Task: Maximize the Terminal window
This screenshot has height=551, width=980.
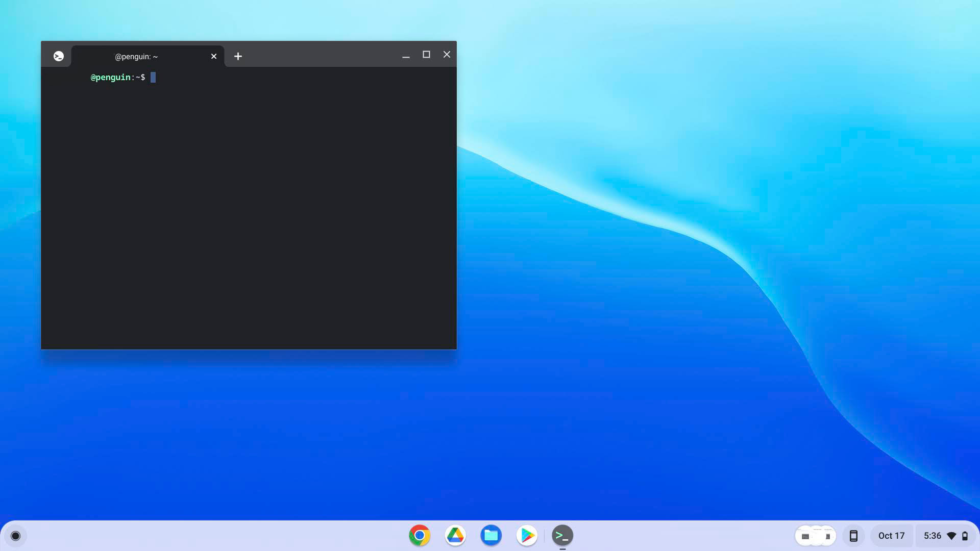Action: 426,55
